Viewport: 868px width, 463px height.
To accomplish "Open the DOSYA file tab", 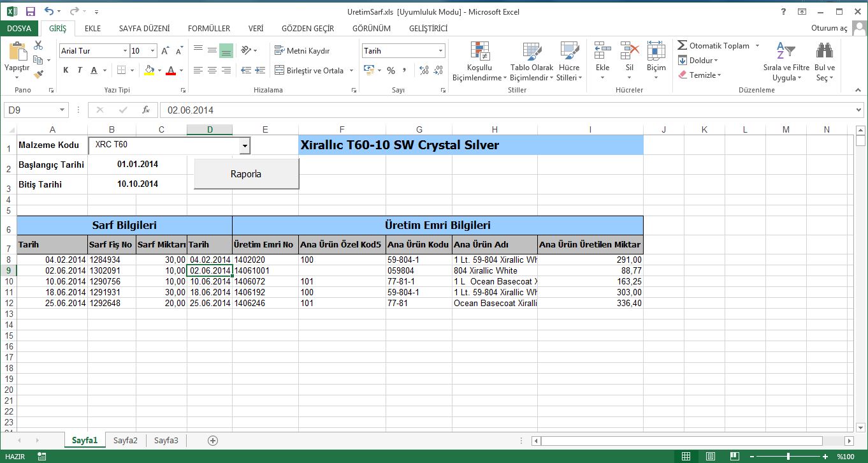I will coord(19,29).
